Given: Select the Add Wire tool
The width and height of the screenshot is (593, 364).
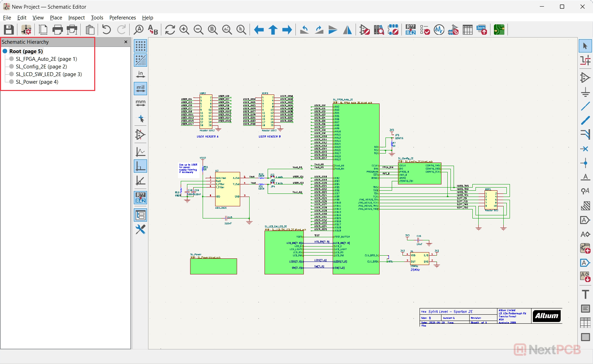Looking at the screenshot, I should pyautogui.click(x=585, y=106).
